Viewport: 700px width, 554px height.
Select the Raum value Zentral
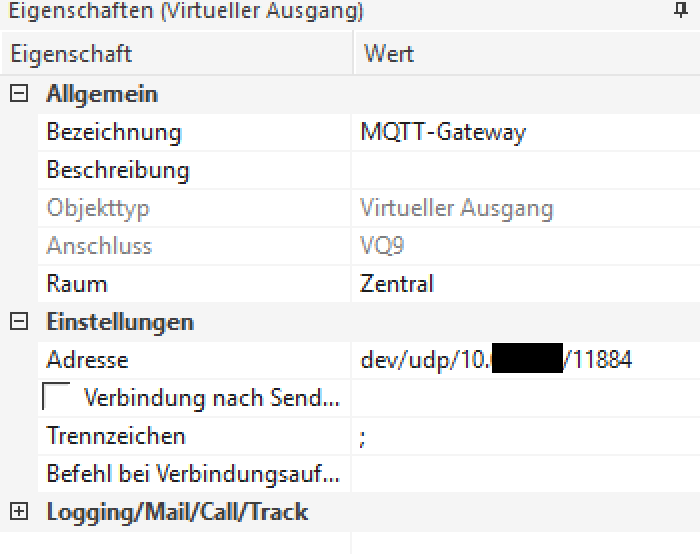pos(397,284)
